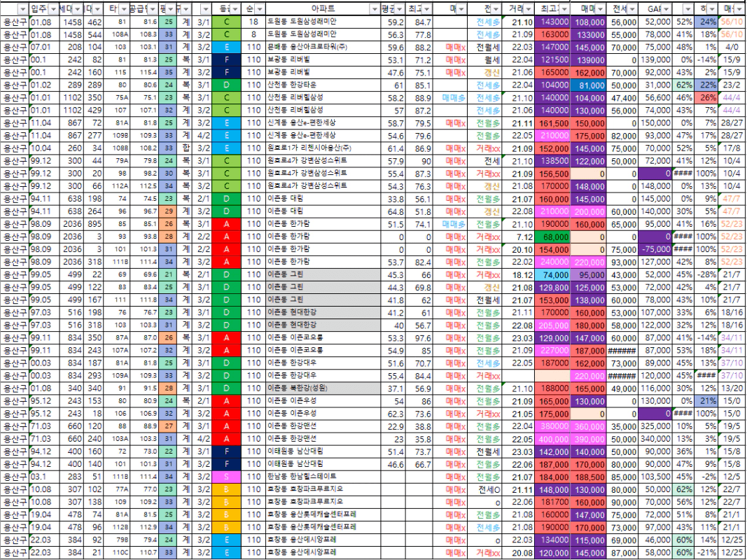The height and width of the screenshot is (560, 747).
Task: Select the cell showing 13/20
Action: [x=732, y=388]
